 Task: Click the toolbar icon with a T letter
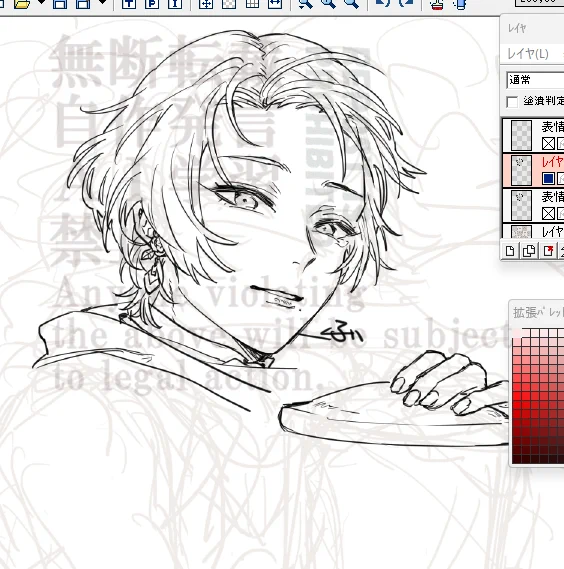pyautogui.click(x=128, y=4)
